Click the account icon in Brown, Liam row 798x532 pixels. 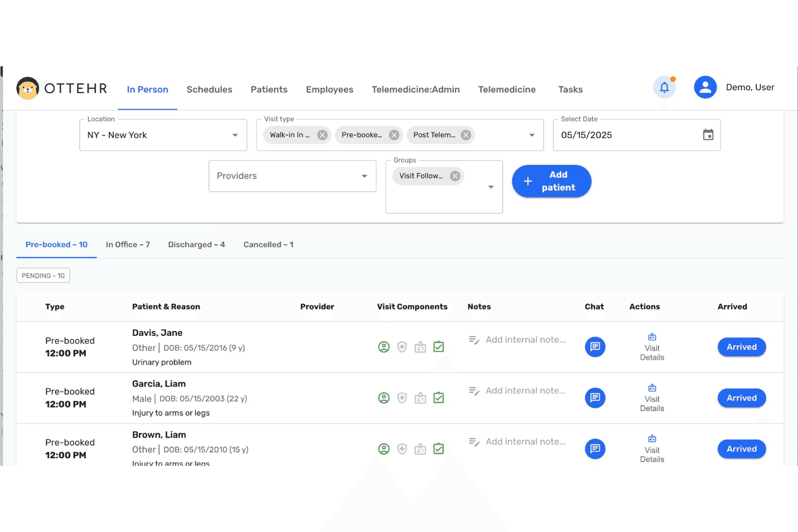384,449
